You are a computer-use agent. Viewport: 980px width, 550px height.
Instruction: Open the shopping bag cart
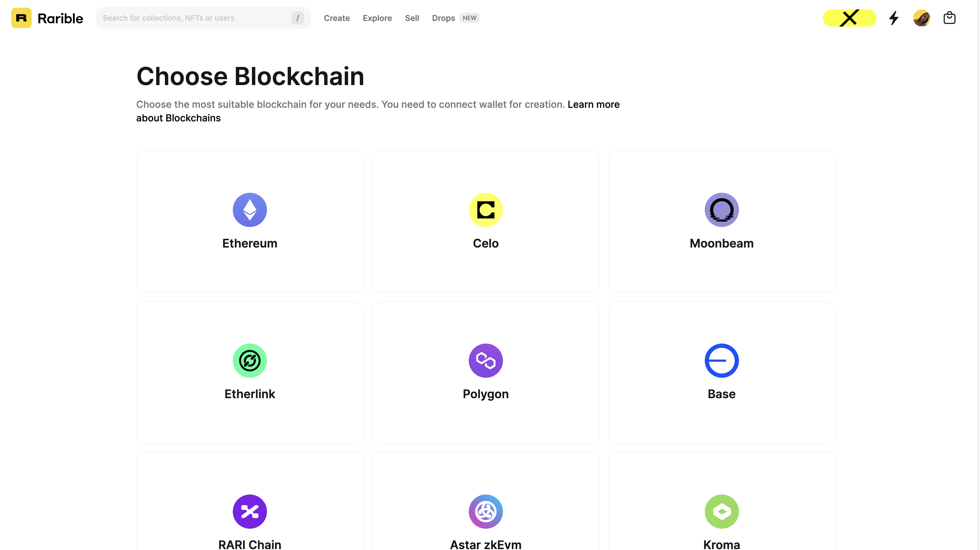coord(949,18)
